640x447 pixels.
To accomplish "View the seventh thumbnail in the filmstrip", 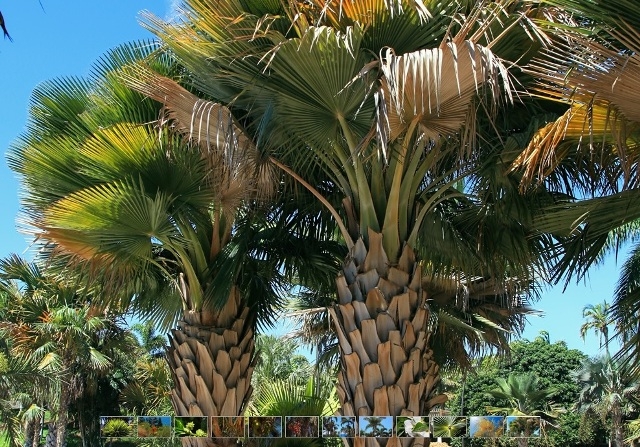I will tap(339, 427).
